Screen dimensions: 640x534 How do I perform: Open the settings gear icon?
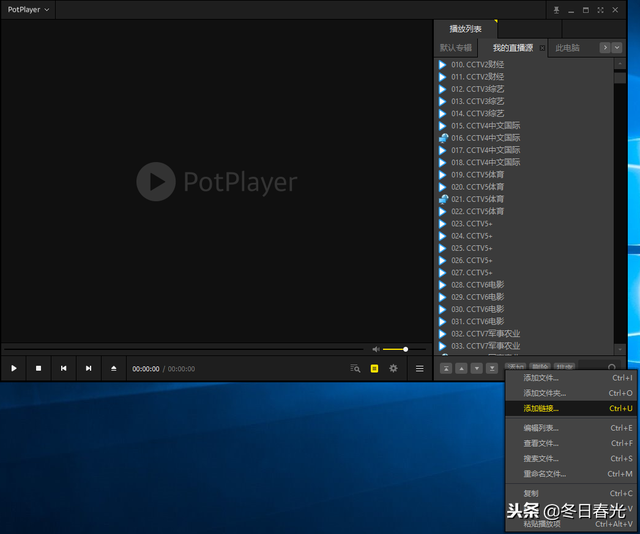pos(393,368)
